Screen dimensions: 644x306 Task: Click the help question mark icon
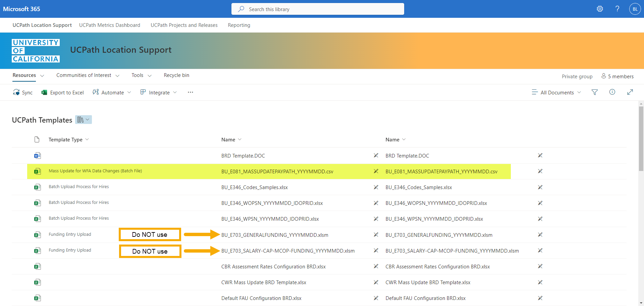(617, 9)
